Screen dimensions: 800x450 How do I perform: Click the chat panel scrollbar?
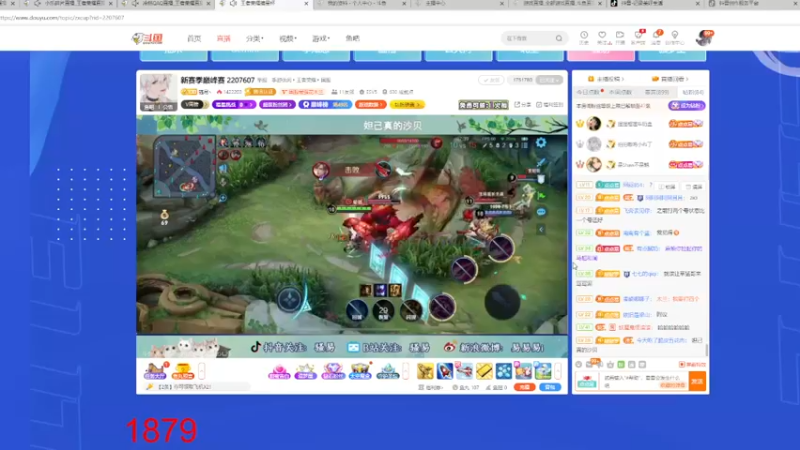(707, 350)
